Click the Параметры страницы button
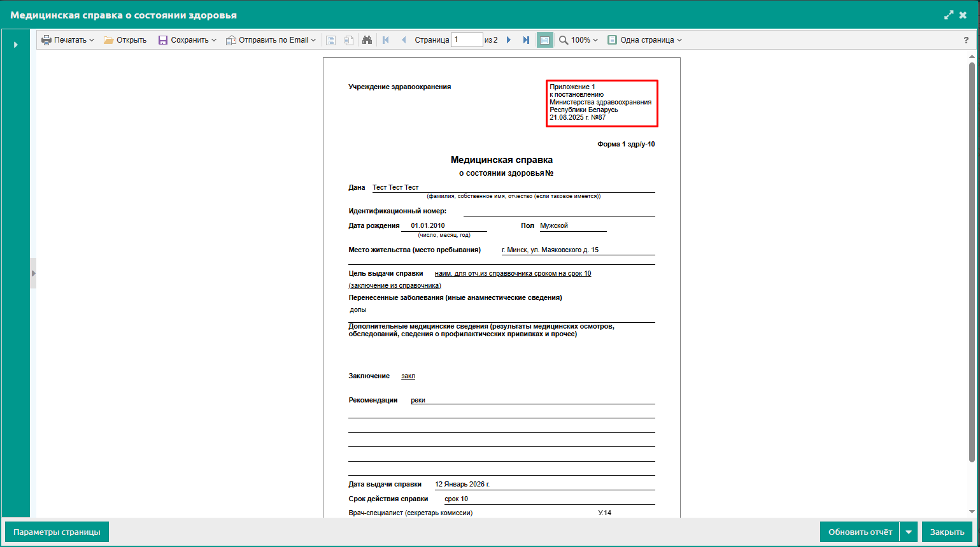This screenshot has height=547, width=980. coord(57,532)
